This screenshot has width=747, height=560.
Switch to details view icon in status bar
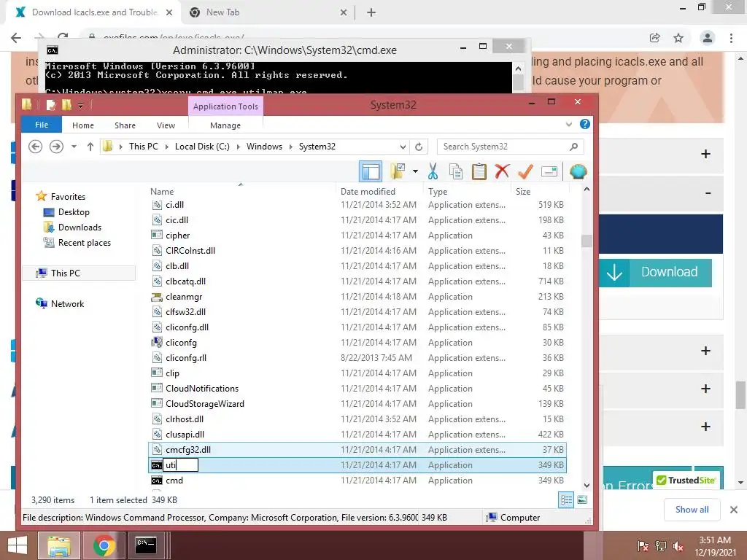point(566,500)
